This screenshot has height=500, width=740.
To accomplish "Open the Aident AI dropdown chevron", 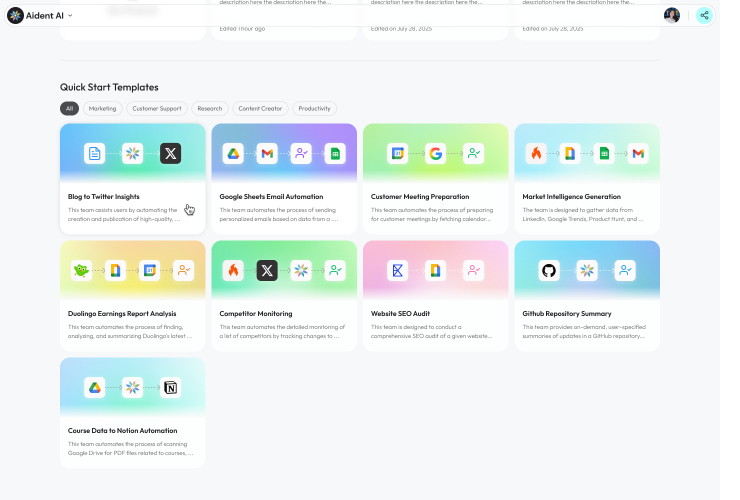I will tap(70, 16).
